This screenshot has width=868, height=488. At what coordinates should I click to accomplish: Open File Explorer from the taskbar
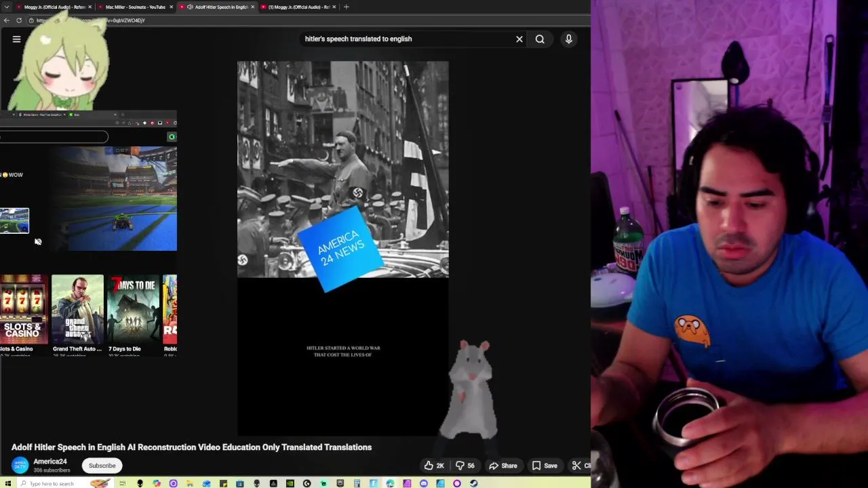pyautogui.click(x=190, y=483)
